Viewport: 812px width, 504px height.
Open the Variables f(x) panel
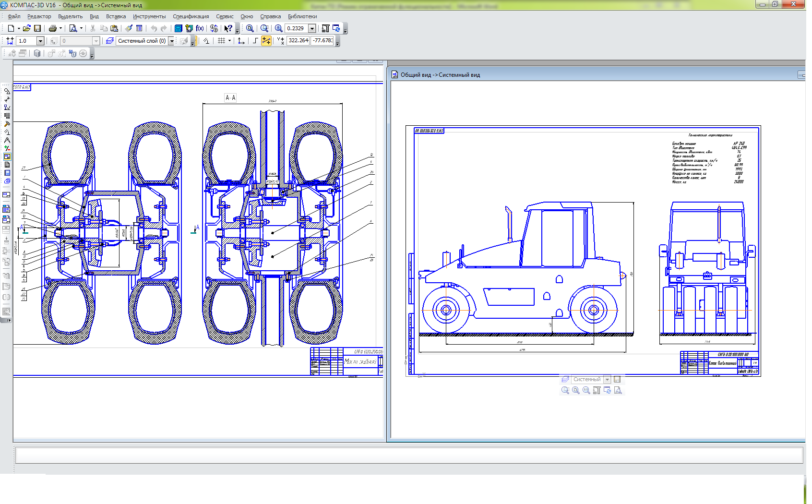tap(200, 28)
